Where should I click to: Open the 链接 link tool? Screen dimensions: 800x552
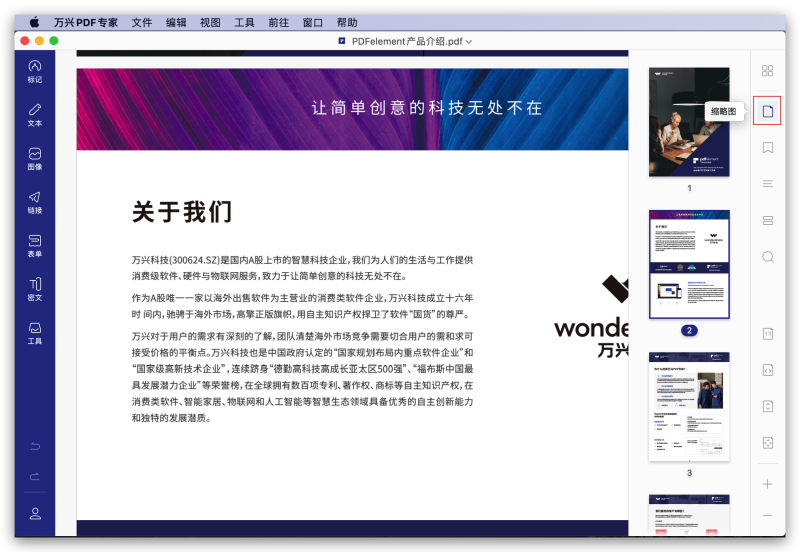pyautogui.click(x=35, y=202)
